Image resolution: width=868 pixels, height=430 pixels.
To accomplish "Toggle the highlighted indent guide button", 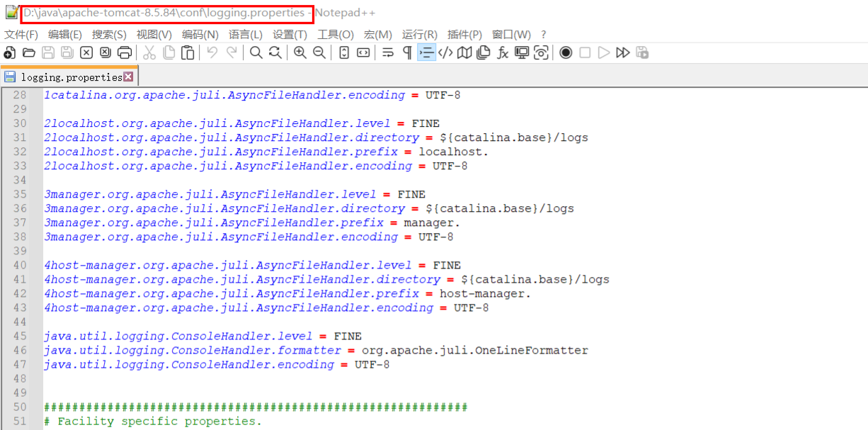I will (x=426, y=52).
